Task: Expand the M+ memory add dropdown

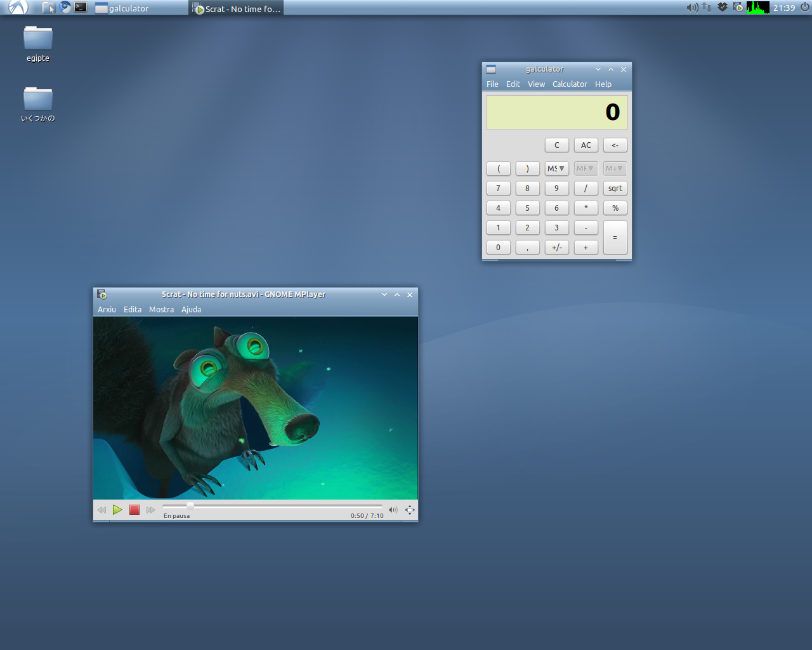Action: point(615,169)
